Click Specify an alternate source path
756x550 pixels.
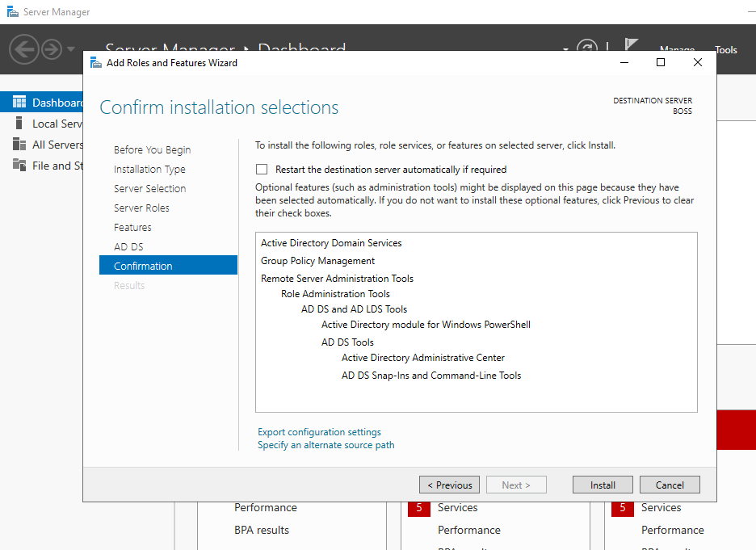pyautogui.click(x=325, y=445)
